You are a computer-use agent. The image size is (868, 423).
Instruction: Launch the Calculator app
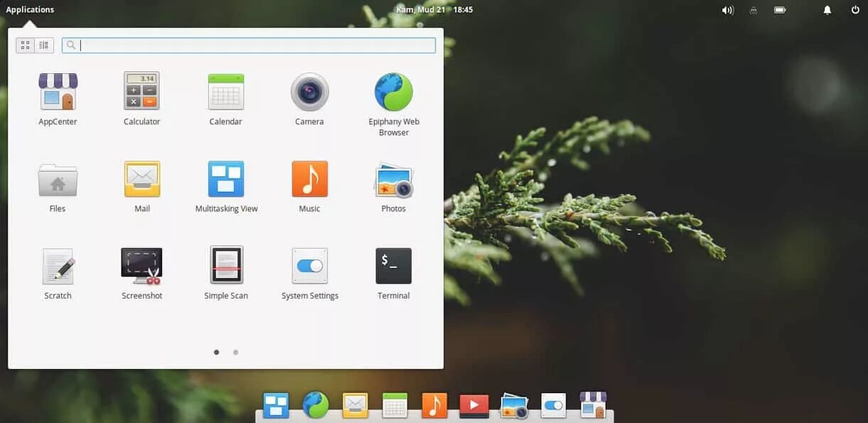pos(141,99)
